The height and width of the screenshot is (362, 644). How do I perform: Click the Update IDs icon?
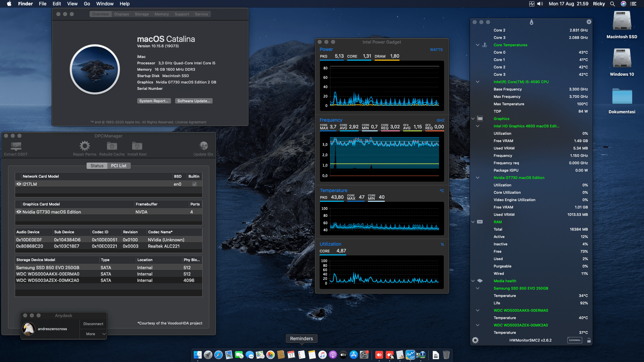coord(204,146)
